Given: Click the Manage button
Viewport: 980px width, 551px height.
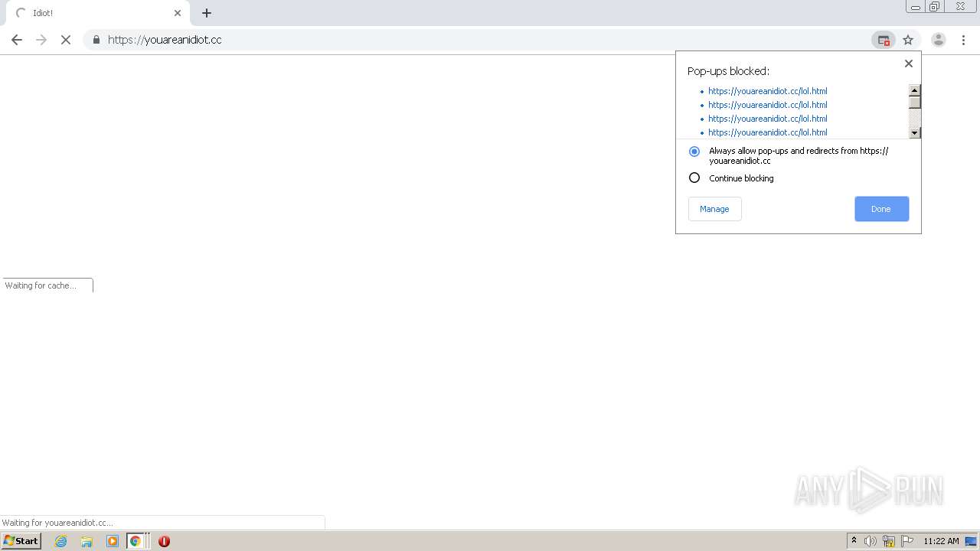Looking at the screenshot, I should [714, 209].
